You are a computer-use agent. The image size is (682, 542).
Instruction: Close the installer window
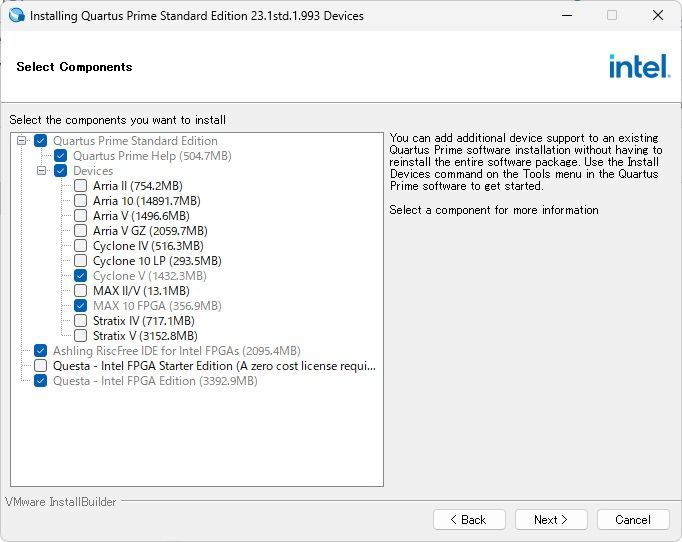point(658,15)
